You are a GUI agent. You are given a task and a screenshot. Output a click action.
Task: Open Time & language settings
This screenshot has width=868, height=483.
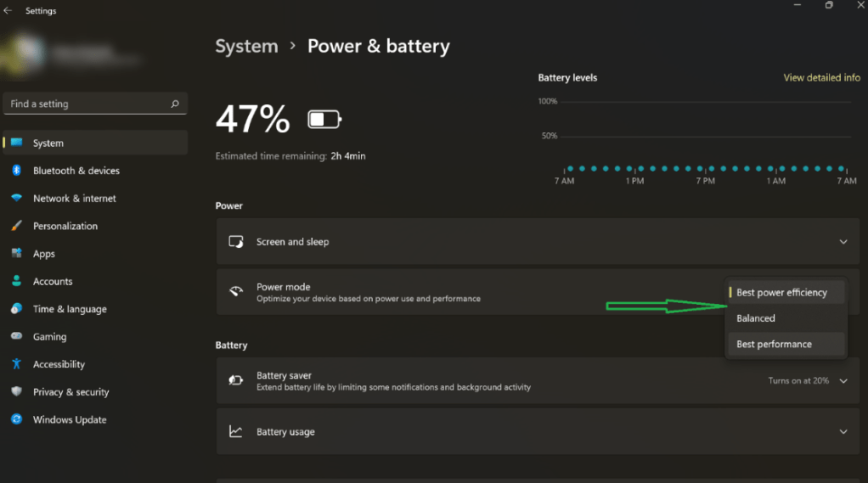click(x=70, y=309)
